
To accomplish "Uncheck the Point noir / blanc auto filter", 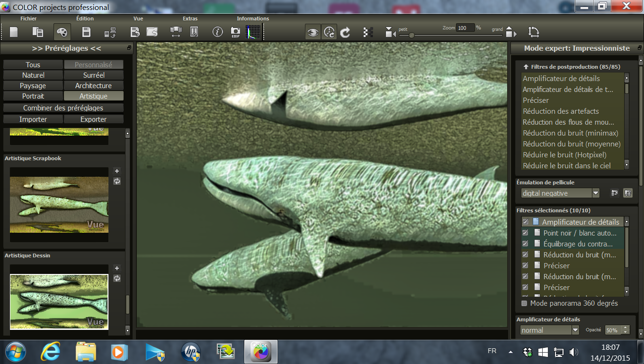I will click(525, 233).
